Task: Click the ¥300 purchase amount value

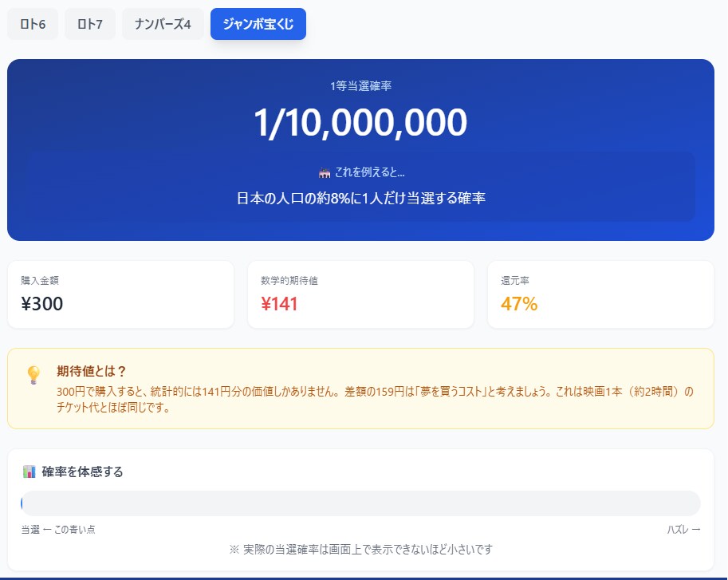Action: 41,304
